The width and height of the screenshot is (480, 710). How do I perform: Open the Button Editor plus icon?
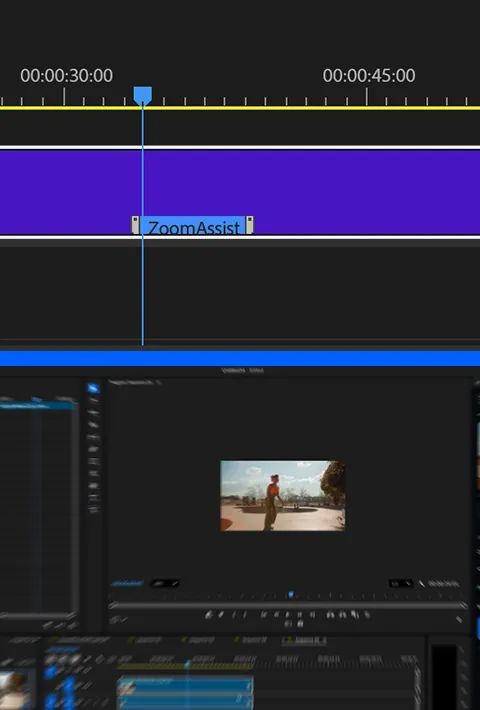pos(459,619)
